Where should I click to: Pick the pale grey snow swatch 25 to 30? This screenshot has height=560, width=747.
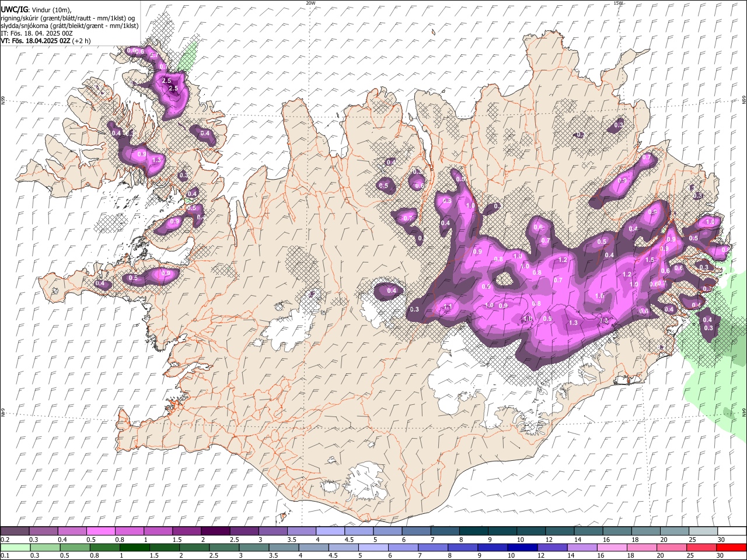[x=703, y=531]
